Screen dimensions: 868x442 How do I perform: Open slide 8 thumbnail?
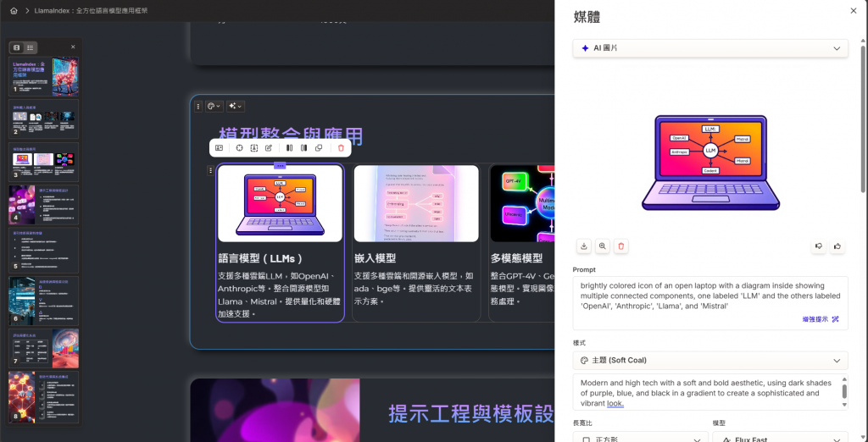(44, 397)
